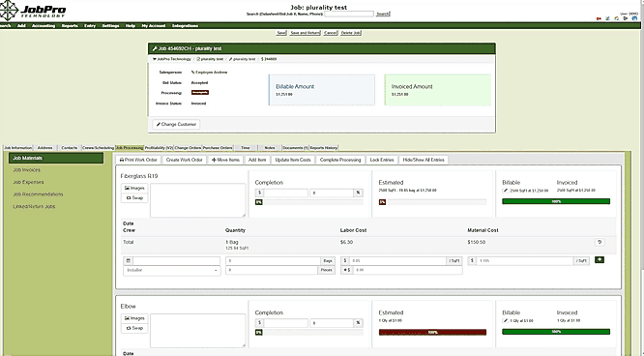Click the undo icon in Total row
This screenshot has width=644, height=356.
(x=600, y=242)
